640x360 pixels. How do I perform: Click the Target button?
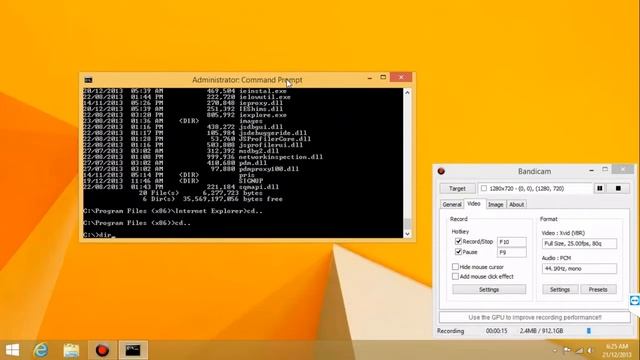point(457,188)
